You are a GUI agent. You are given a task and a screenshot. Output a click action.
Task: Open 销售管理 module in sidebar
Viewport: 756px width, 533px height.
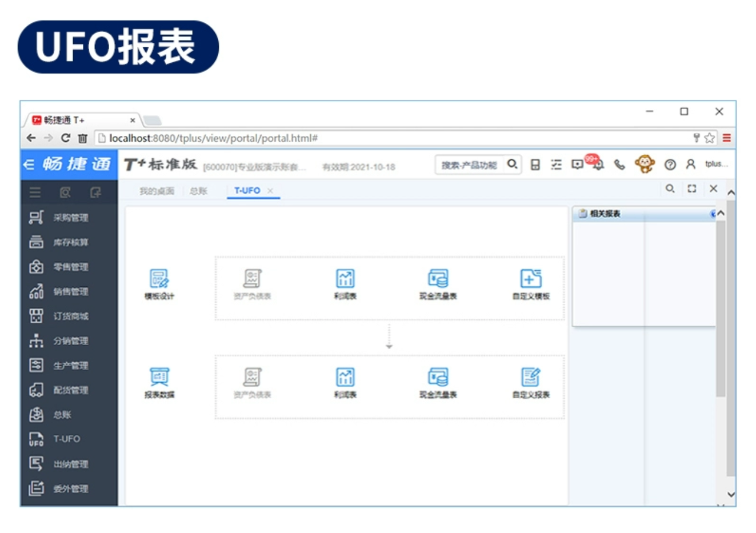click(x=59, y=291)
